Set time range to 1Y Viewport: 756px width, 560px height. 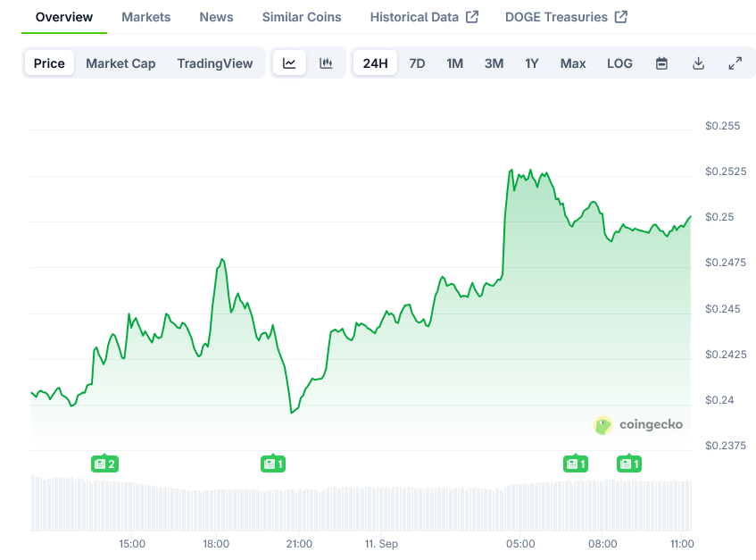click(531, 63)
